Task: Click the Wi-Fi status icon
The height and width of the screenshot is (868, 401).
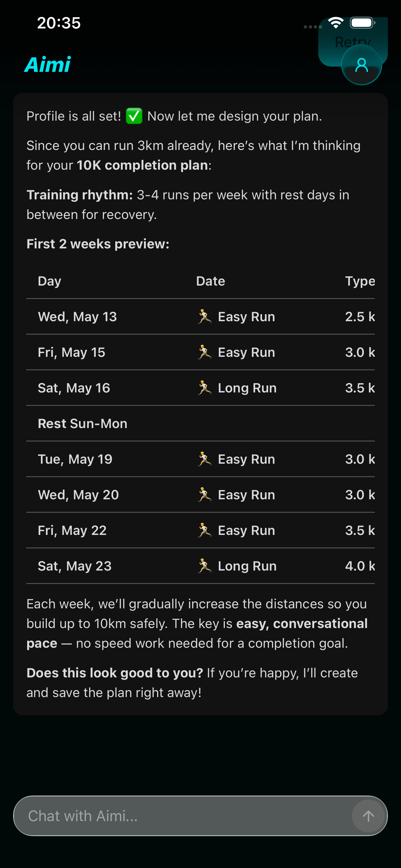Action: 336,23
